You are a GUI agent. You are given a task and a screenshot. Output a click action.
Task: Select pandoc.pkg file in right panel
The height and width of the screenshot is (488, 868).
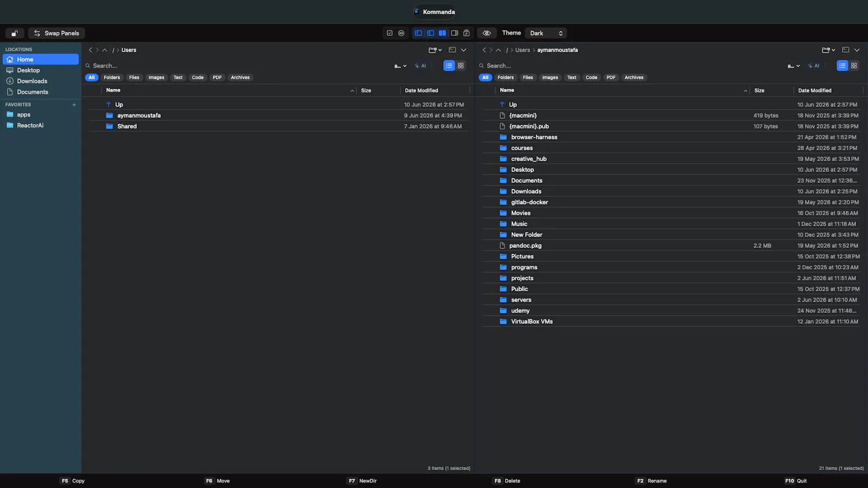672,246
